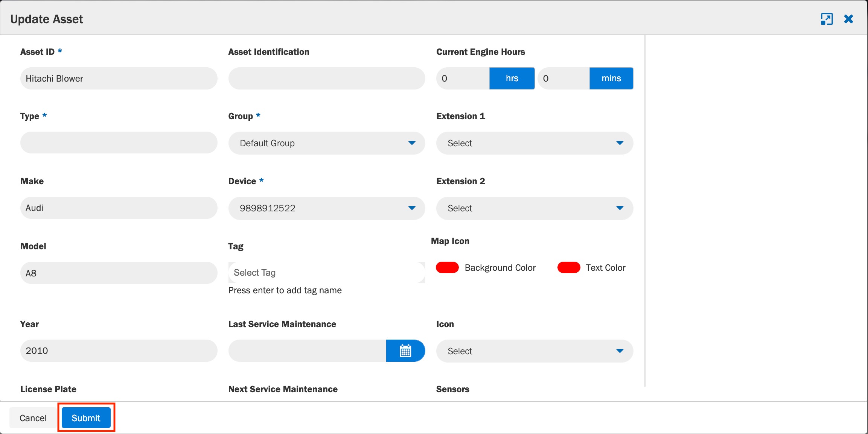Image resolution: width=868 pixels, height=434 pixels.
Task: Click the Submit button
Action: point(86,418)
